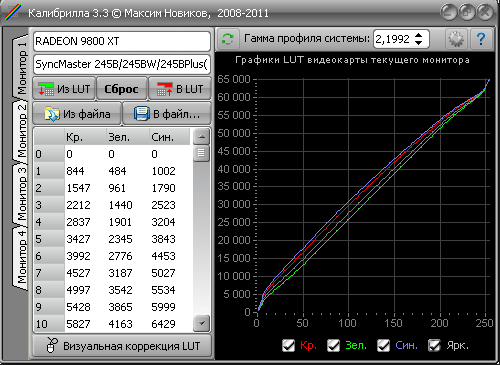Load data with Из файла button

(77, 114)
